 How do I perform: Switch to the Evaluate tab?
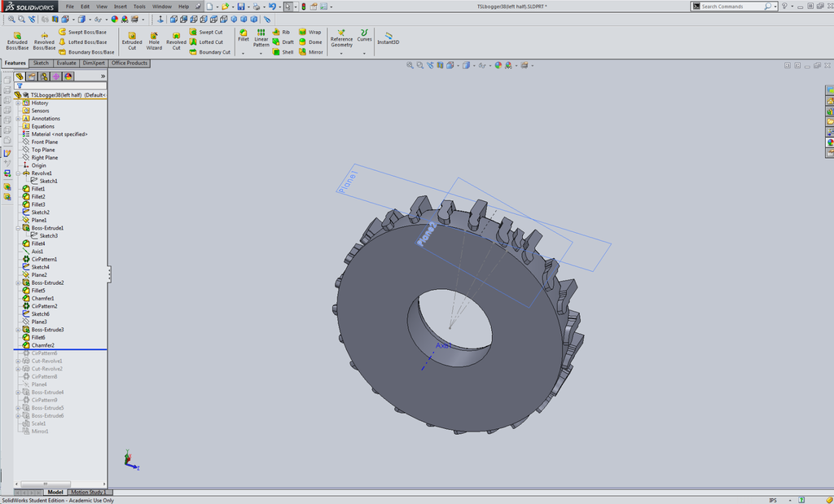(x=66, y=63)
